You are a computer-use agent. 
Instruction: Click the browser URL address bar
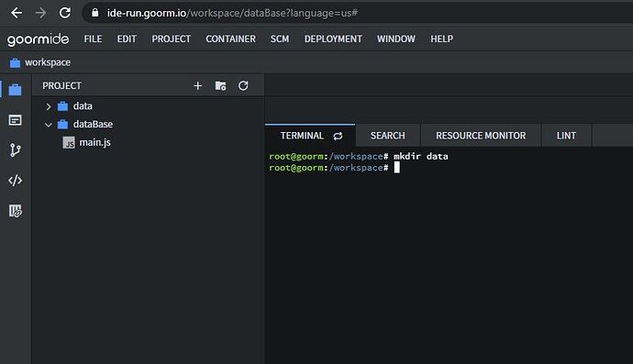pyautogui.click(x=357, y=13)
